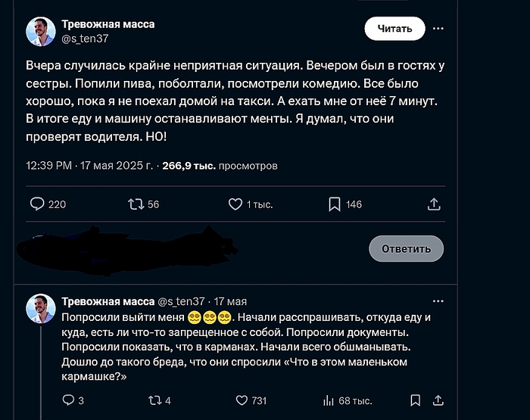Like the main tweet with 1 тыс. likes

pyautogui.click(x=235, y=204)
